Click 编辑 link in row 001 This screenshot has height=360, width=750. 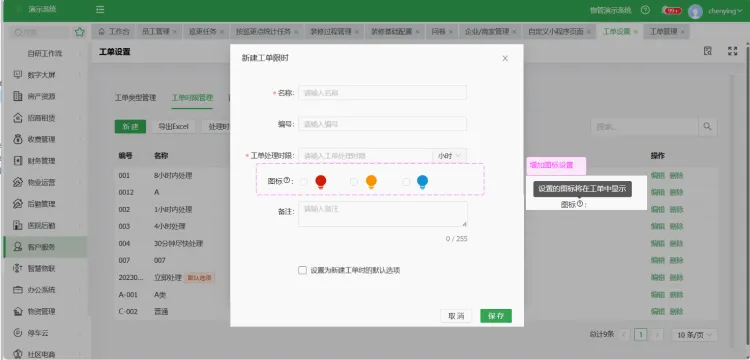pyautogui.click(x=658, y=175)
